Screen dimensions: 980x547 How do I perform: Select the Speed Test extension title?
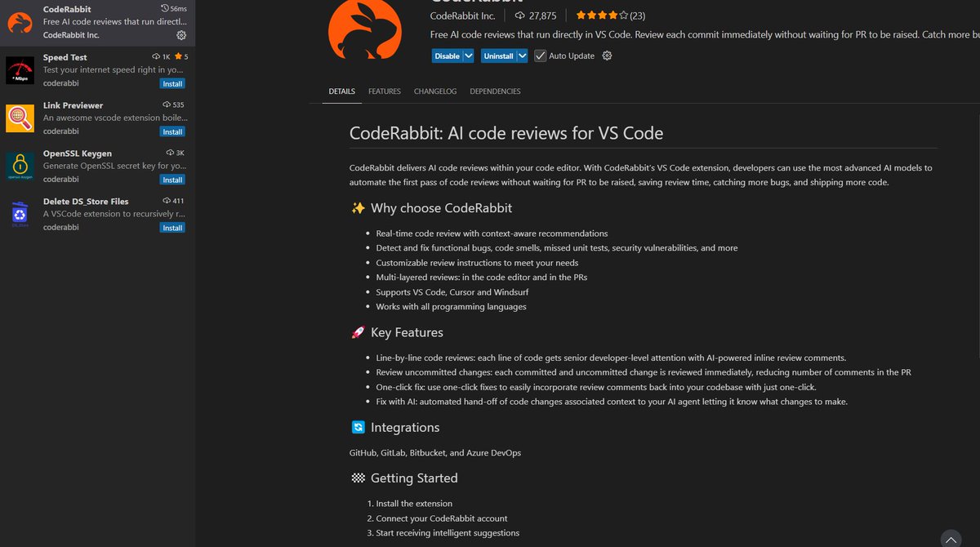click(65, 57)
